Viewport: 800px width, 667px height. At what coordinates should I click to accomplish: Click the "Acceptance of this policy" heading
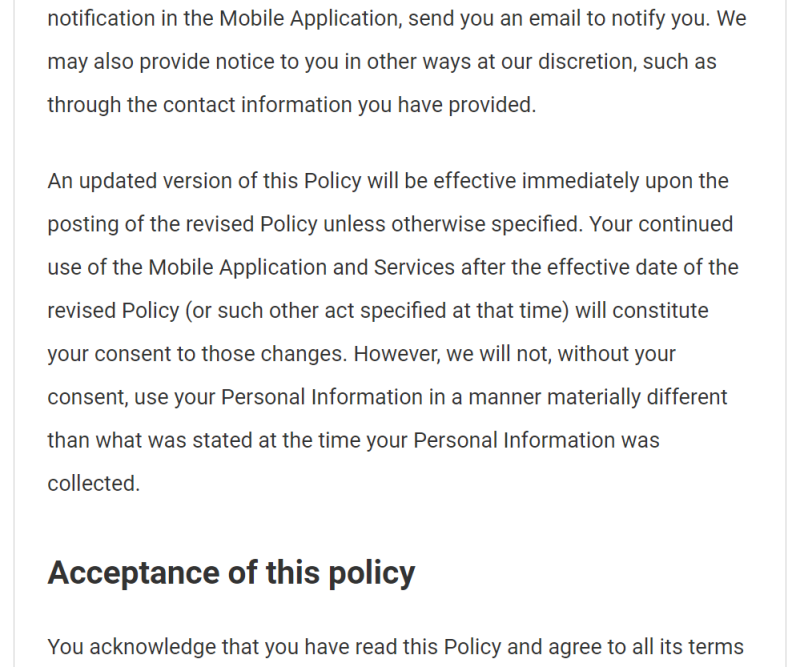point(231,572)
